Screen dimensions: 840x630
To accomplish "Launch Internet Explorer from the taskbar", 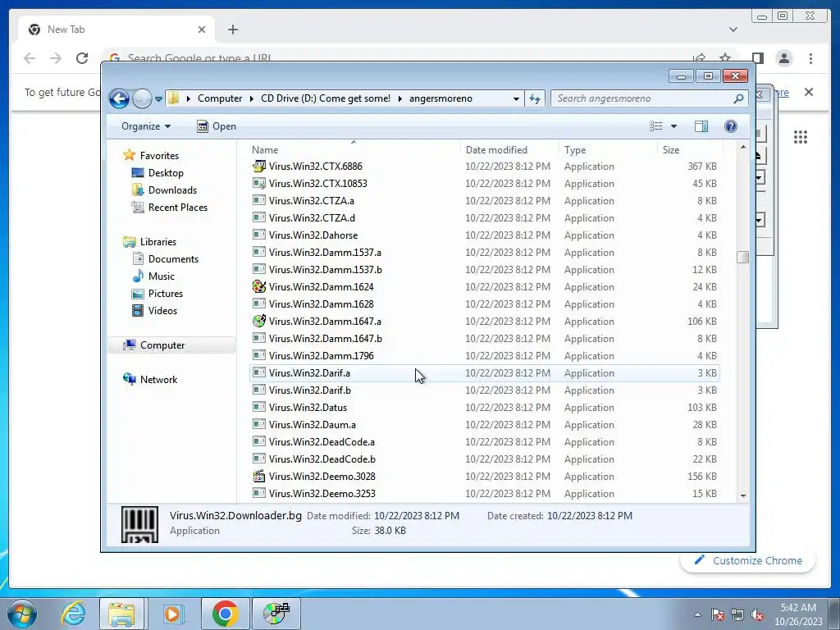I will tap(73, 614).
